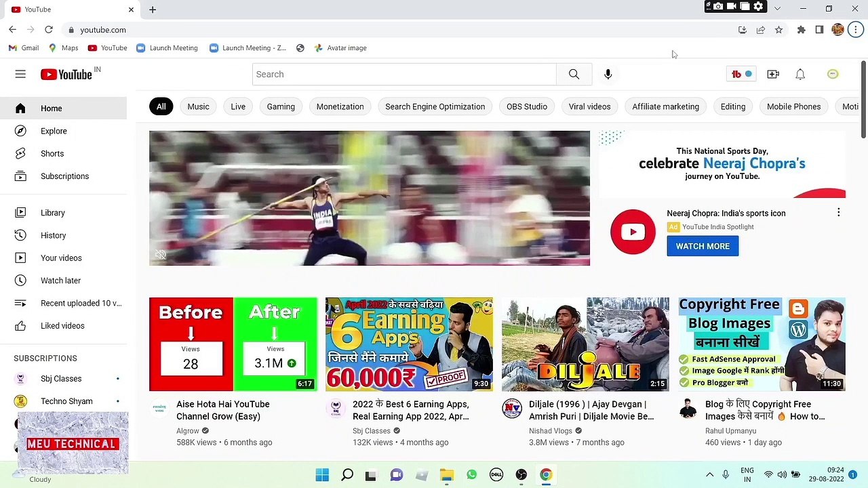This screenshot has width=868, height=488.
Task: Start voice search with the microphone
Action: coord(608,74)
